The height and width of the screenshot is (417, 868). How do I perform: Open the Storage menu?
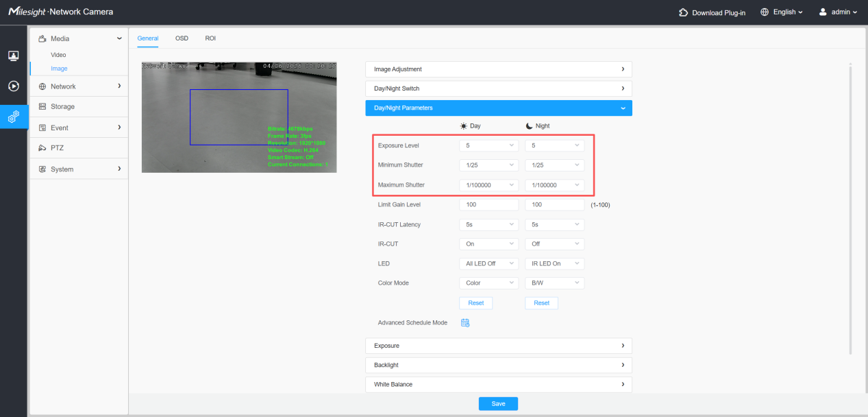pos(79,107)
